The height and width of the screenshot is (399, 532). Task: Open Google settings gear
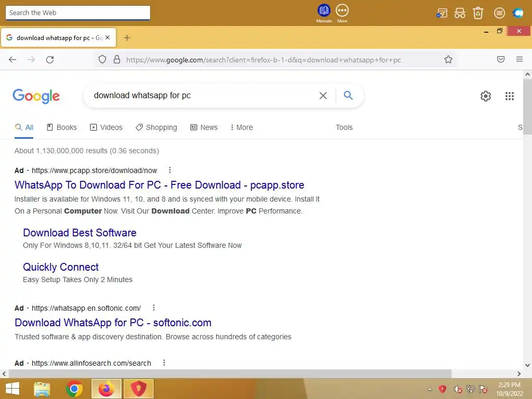pos(486,96)
